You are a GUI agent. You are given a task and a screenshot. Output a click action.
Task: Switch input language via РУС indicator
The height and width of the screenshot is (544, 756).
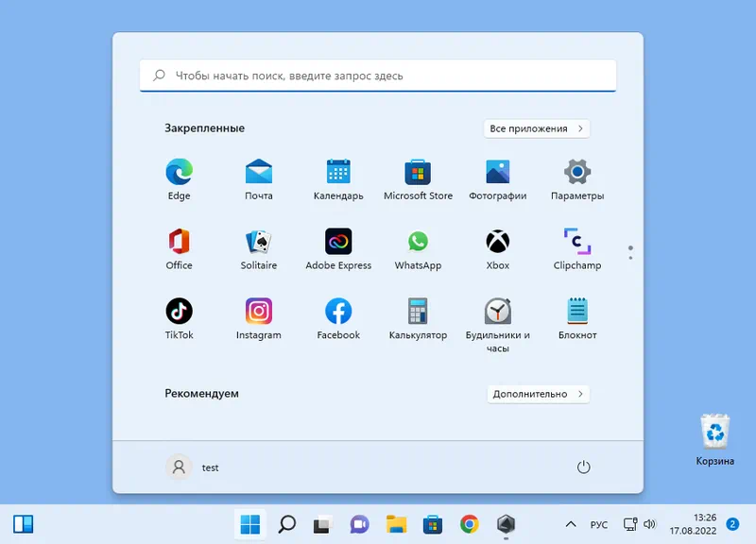(599, 524)
